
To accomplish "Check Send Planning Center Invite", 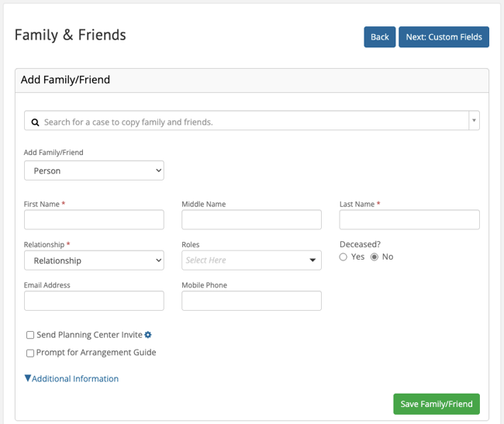I will (x=30, y=335).
